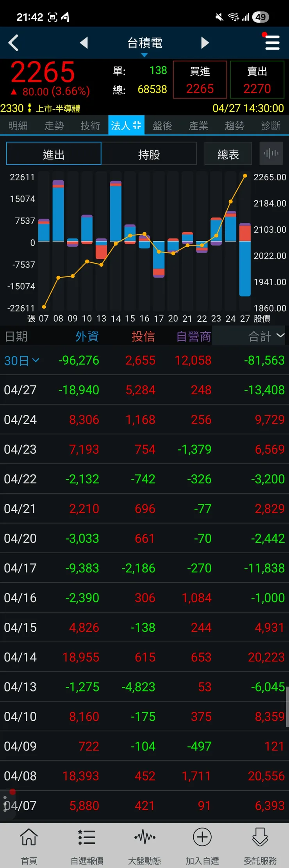Open the hamburger menu
Screen dimensions: 289x868
point(272,43)
